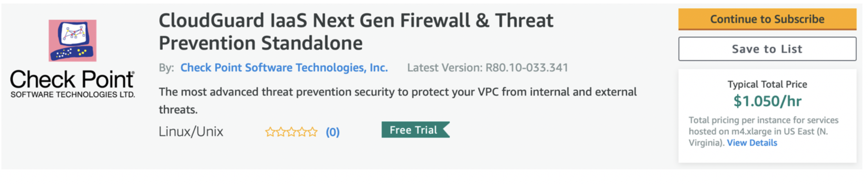
Task: Click the Linux/Unix operating system label
Action: pos(191,132)
